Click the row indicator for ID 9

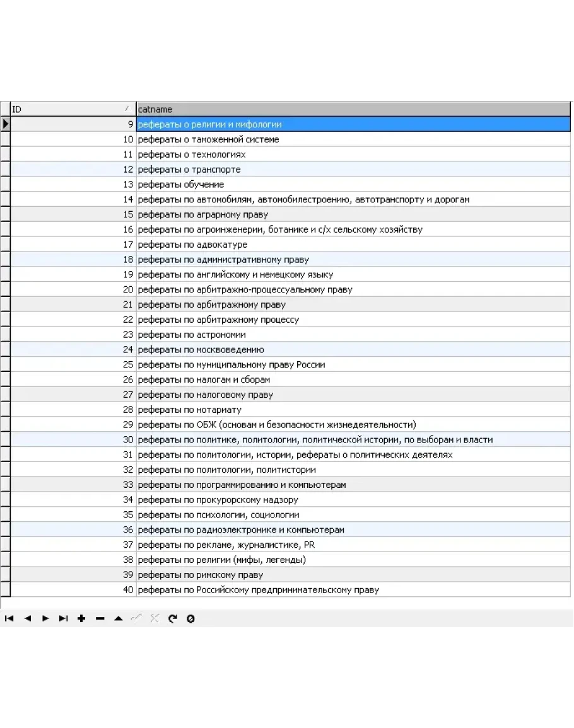point(6,124)
